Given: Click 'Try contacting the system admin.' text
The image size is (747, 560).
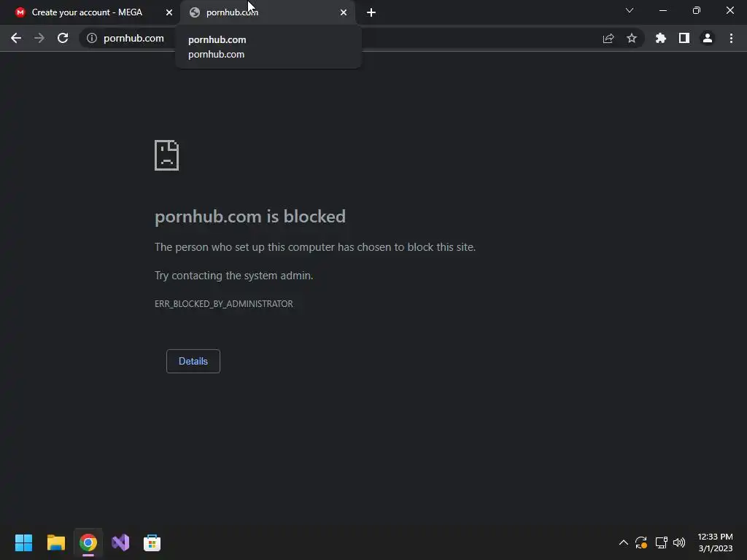Looking at the screenshot, I should coord(234,275).
